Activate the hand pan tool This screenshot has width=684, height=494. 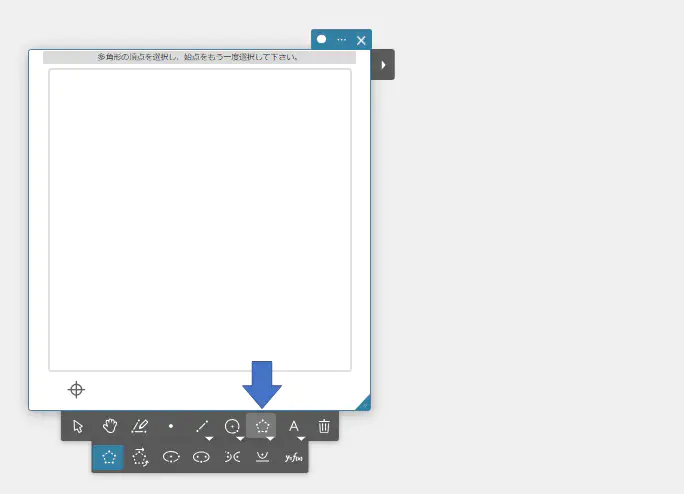[109, 426]
